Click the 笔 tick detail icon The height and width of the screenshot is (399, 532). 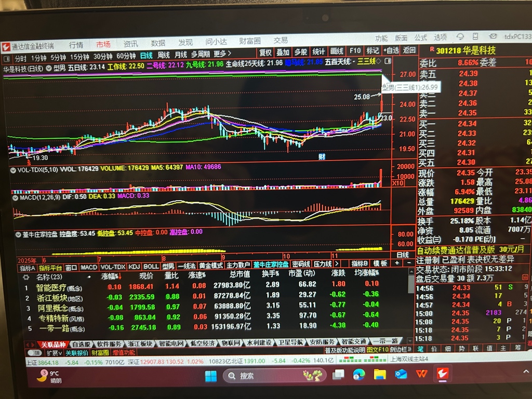420,349
